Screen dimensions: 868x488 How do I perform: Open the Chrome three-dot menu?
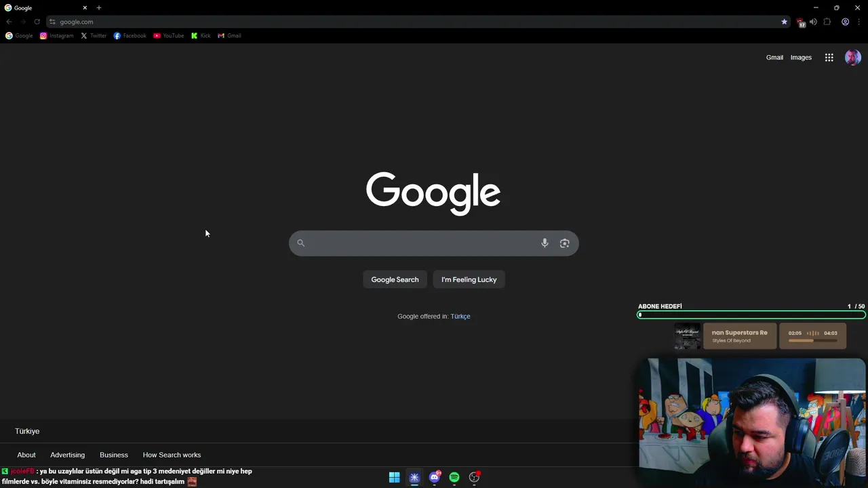pyautogui.click(x=859, y=22)
